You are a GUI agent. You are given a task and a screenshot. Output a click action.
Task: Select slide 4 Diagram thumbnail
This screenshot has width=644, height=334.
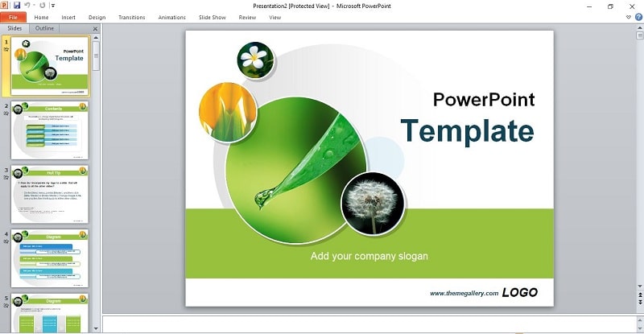click(50, 258)
